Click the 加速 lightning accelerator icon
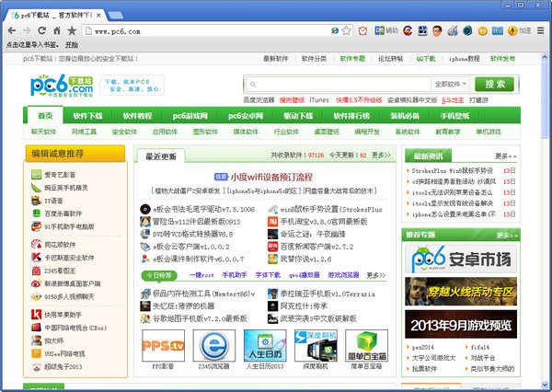Viewport: 552px width, 392px height. coord(520,31)
